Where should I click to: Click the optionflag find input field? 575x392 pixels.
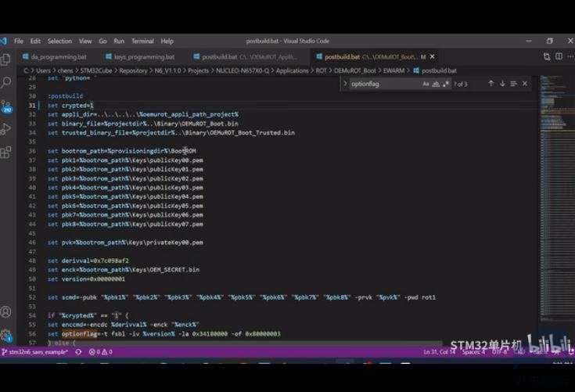tap(384, 84)
